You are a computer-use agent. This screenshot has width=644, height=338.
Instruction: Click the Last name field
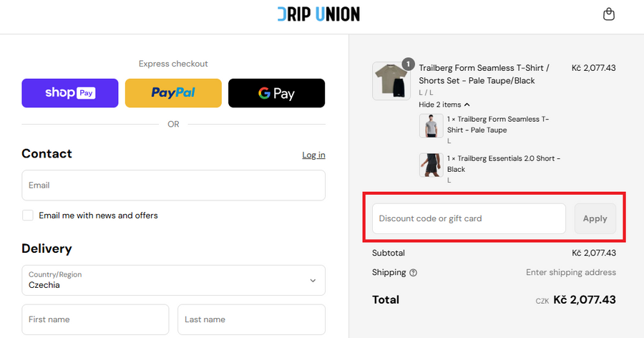[x=251, y=319]
